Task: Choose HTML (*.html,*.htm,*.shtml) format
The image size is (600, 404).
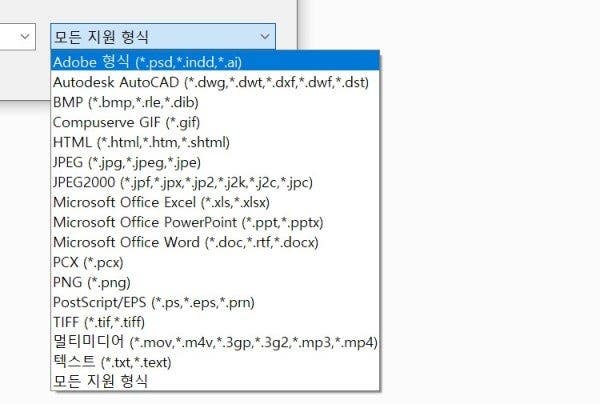Action: (x=215, y=142)
